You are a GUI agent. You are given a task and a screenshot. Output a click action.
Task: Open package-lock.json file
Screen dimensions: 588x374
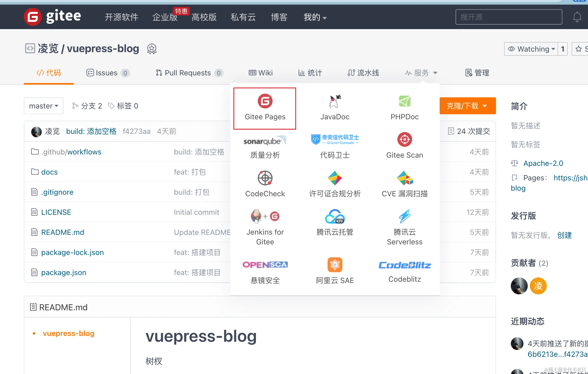coord(72,252)
